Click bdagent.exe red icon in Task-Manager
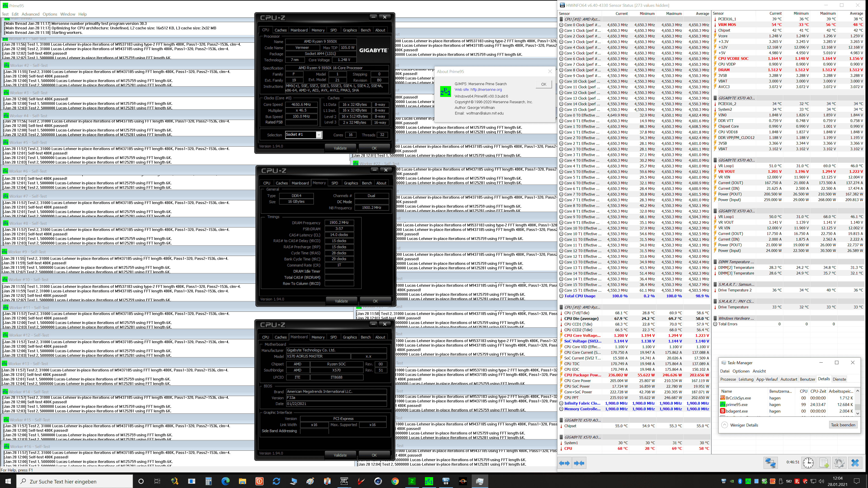This screenshot has height=488, width=868. 722,411
